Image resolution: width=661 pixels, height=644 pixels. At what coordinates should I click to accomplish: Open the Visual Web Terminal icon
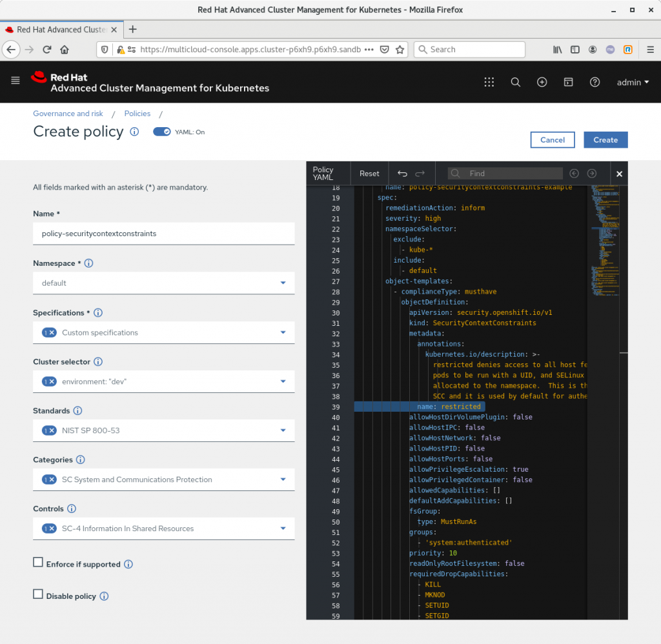coord(568,82)
